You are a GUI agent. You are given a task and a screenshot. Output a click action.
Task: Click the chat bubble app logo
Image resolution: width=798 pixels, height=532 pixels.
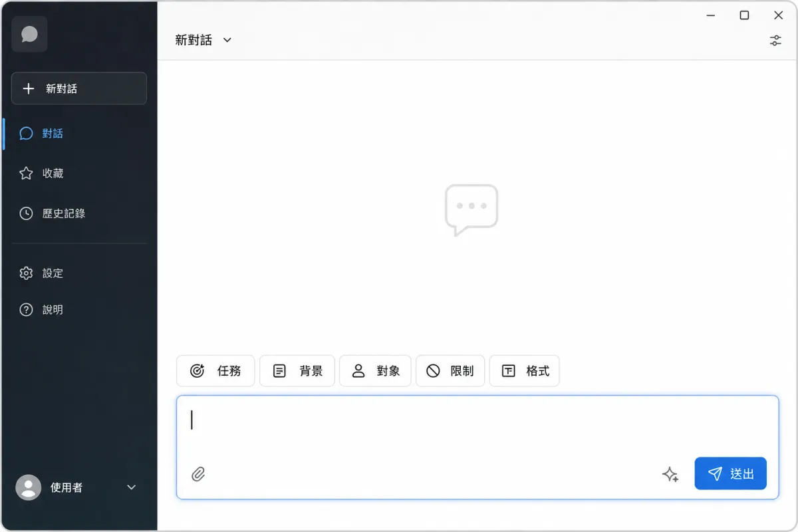(x=29, y=34)
